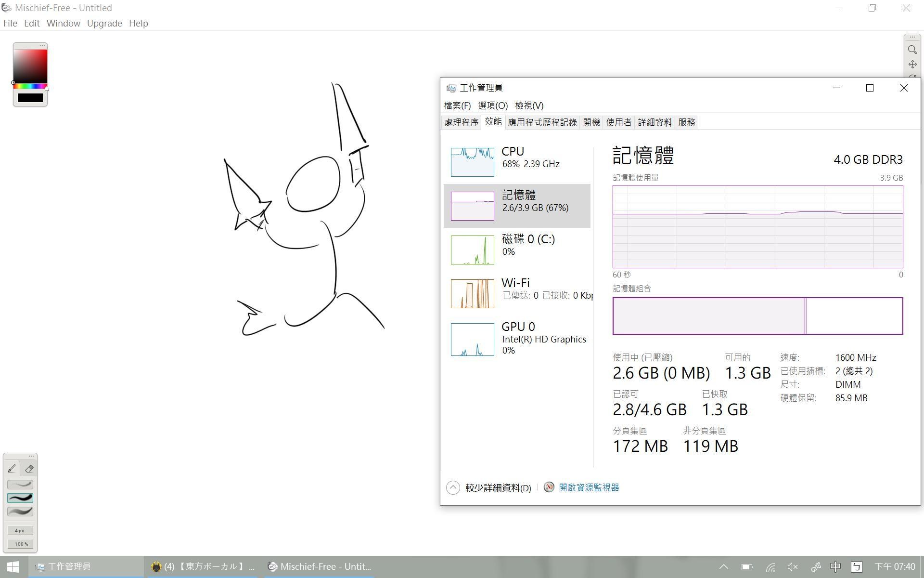Click muted volume icon in tray
The image size is (924, 578).
(792, 567)
